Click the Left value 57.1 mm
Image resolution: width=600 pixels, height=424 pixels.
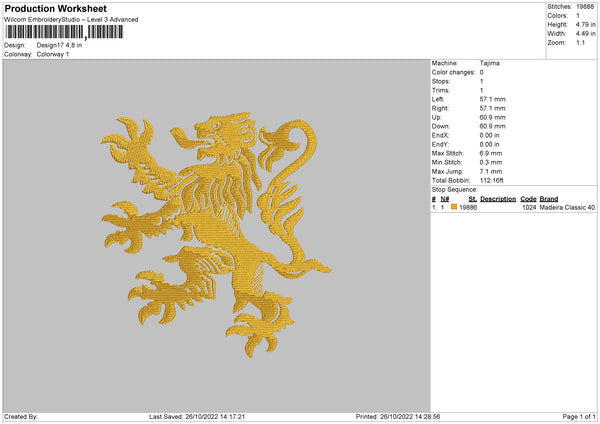coord(492,99)
